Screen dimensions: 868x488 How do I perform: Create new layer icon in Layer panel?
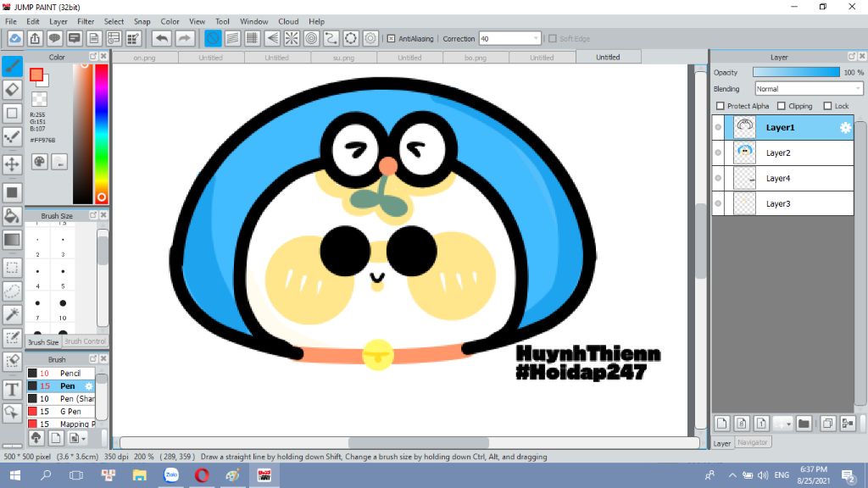pyautogui.click(x=722, y=424)
